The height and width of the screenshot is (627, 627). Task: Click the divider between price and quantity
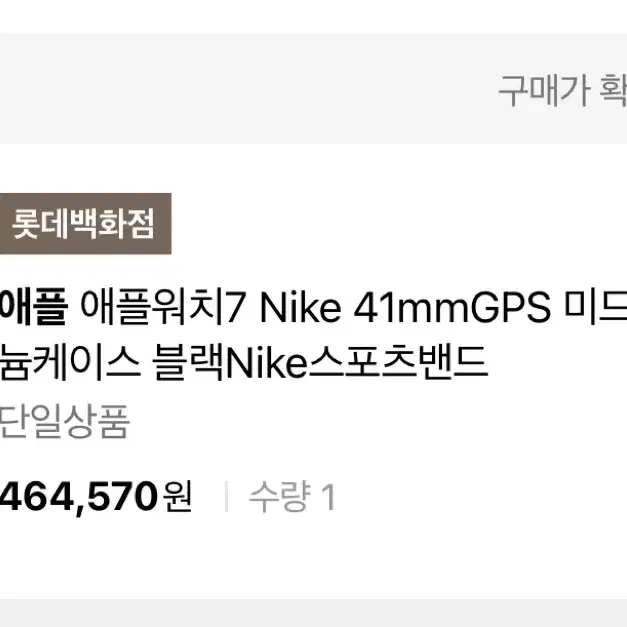(226, 497)
